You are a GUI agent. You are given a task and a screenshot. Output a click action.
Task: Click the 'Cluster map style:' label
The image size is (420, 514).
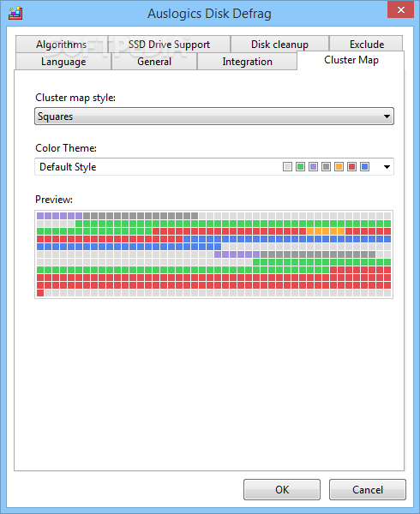pos(75,98)
